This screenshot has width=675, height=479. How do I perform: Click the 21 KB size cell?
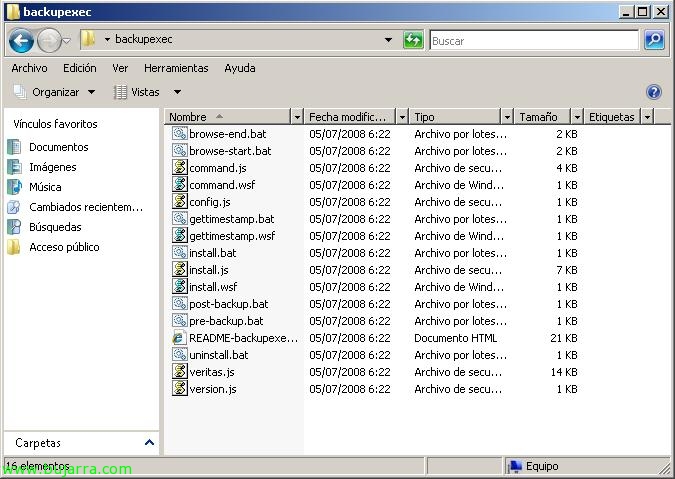[564, 338]
